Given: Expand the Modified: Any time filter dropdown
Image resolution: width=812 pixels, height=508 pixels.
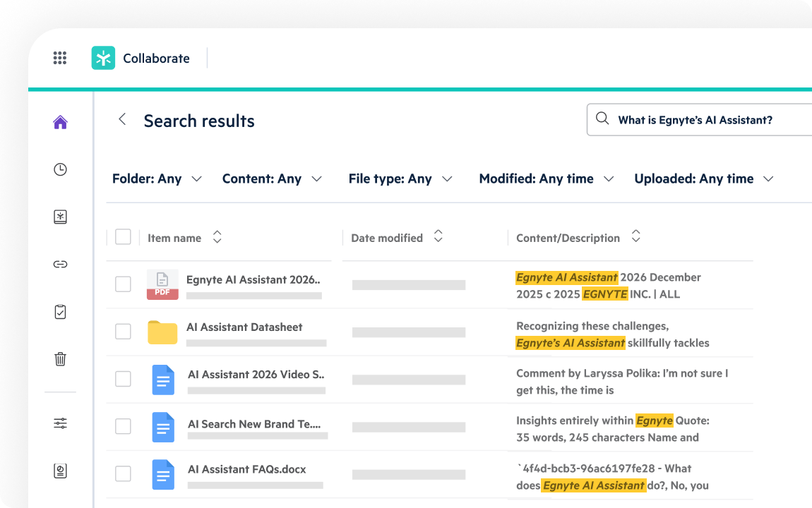Looking at the screenshot, I should [x=547, y=179].
